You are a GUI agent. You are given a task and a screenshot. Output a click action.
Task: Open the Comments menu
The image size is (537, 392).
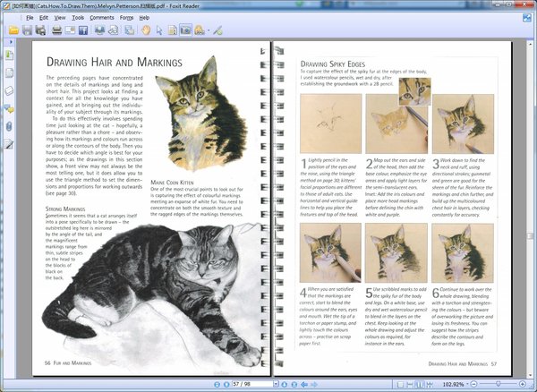coord(102,18)
